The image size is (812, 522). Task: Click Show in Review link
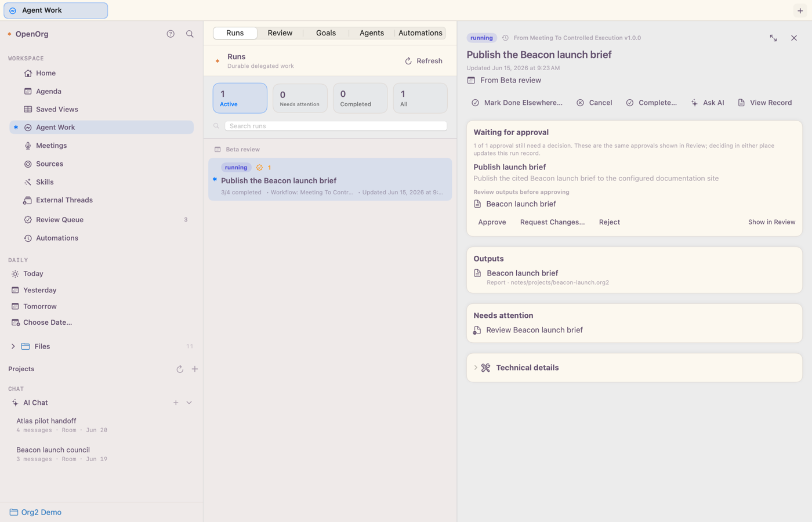[771, 222]
